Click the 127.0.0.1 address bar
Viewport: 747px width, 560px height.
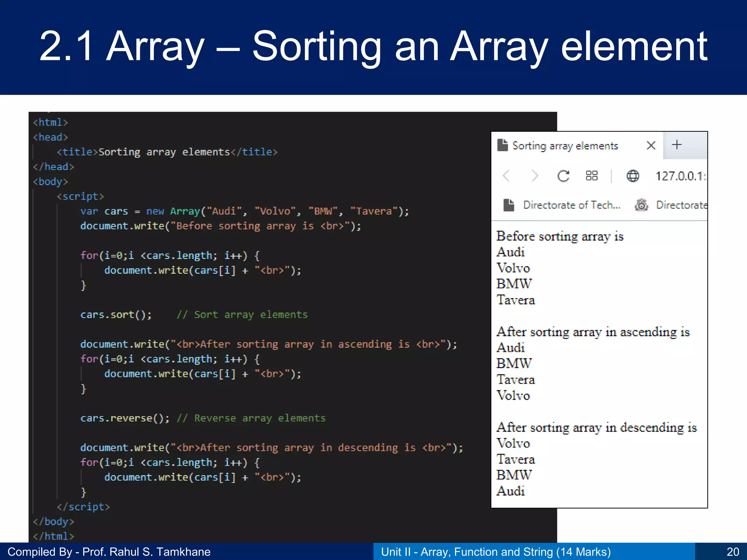[x=681, y=176]
